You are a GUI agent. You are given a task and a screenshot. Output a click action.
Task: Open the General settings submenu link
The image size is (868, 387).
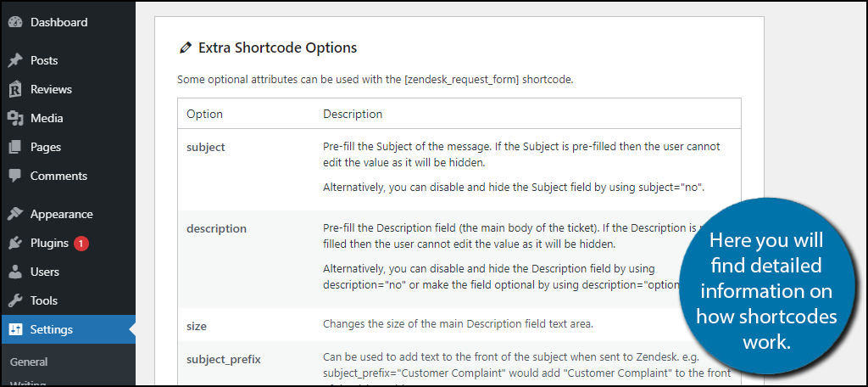point(29,362)
